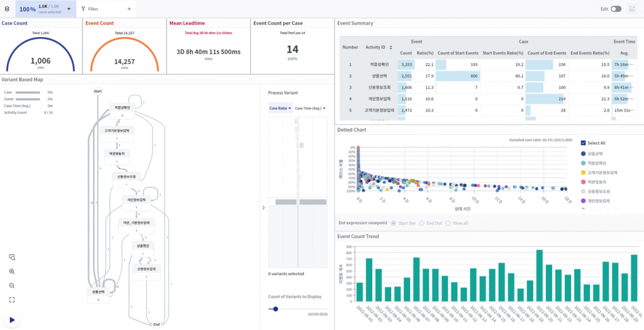Expand the cases selected dropdown
The height and width of the screenshot is (330, 644).
point(69,9)
